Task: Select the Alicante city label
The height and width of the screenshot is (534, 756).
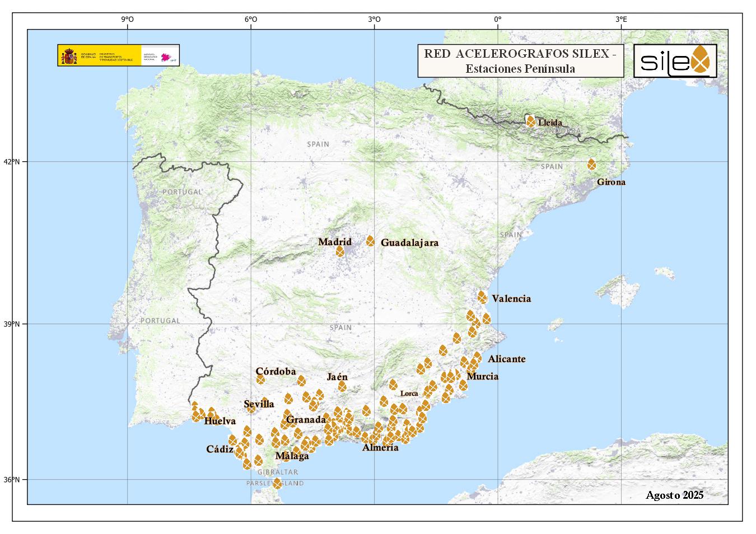Action: point(506,359)
